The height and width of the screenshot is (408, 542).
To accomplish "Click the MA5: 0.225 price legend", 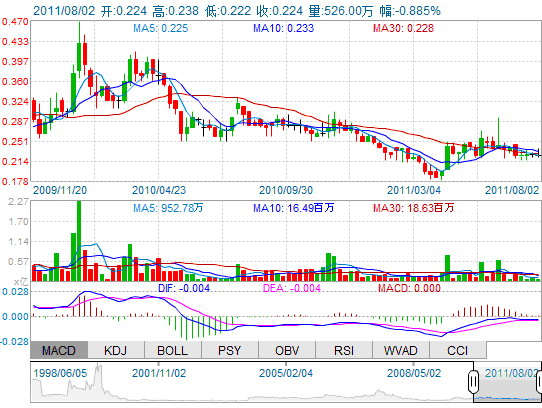I will point(161,28).
